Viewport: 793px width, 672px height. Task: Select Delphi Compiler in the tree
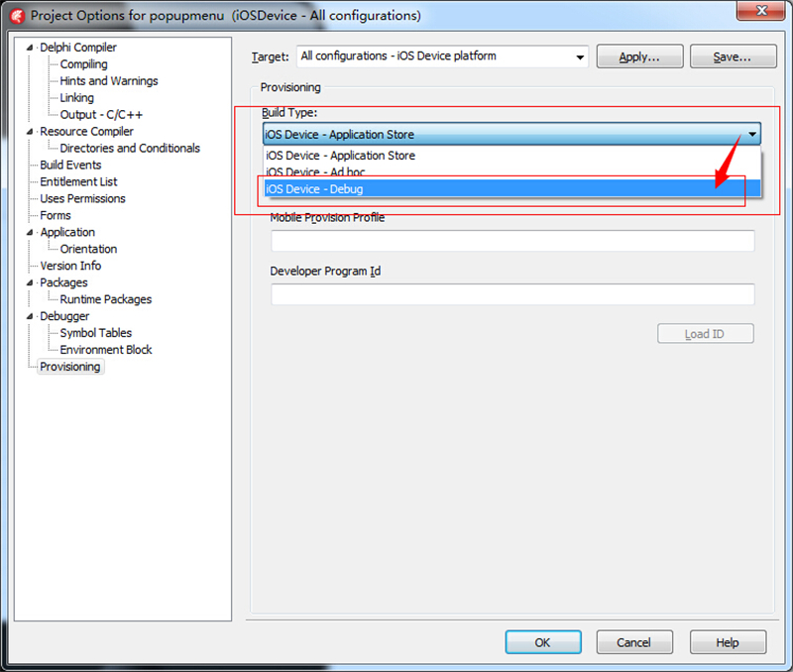click(78, 48)
